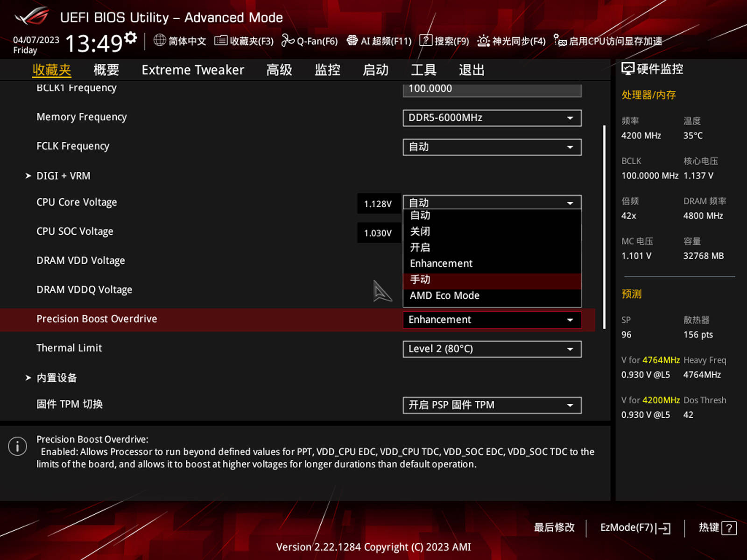The height and width of the screenshot is (560, 747).
Task: Click the 预测 section heading
Action: click(x=631, y=294)
